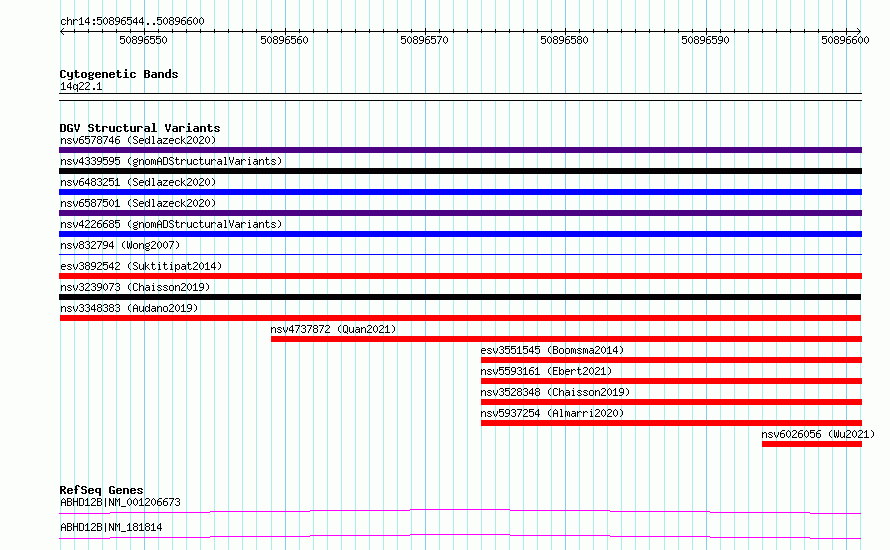This screenshot has width=890, height=550.
Task: Click the DGV Structural Variants track title
Action: 140,128
